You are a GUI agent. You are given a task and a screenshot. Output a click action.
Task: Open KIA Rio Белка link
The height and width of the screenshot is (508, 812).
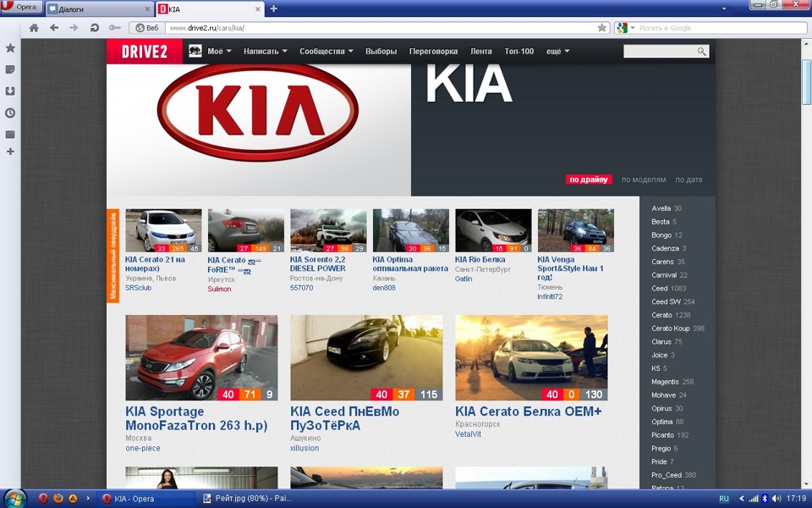(x=480, y=260)
